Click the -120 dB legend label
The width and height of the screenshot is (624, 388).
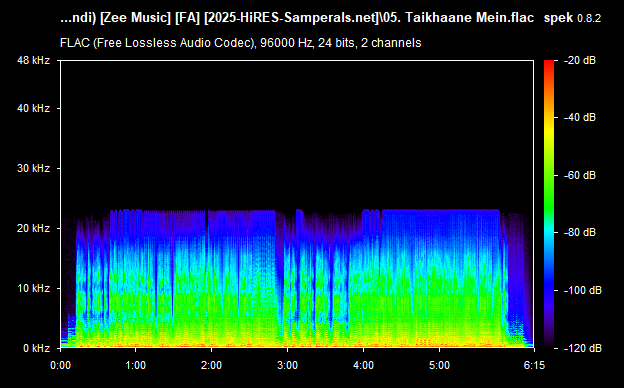(x=583, y=348)
